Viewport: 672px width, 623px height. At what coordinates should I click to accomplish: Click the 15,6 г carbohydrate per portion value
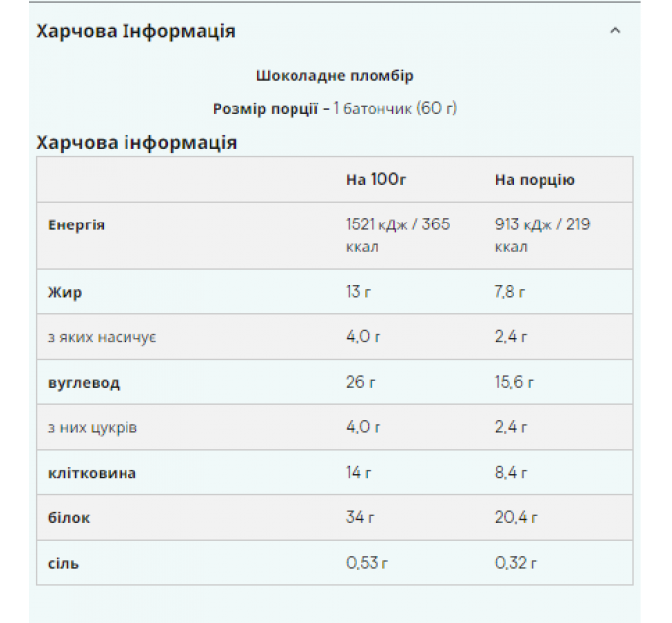(x=514, y=382)
